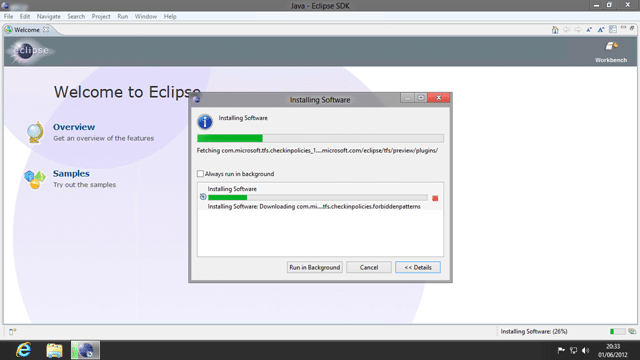The image size is (640, 360).
Task: Click the Overview globe icon
Action: coord(35,132)
